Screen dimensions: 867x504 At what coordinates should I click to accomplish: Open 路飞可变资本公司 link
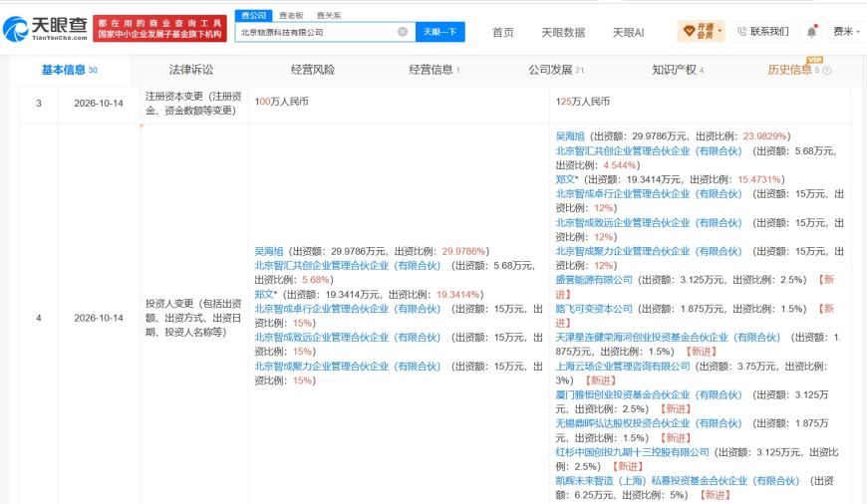pyautogui.click(x=594, y=309)
